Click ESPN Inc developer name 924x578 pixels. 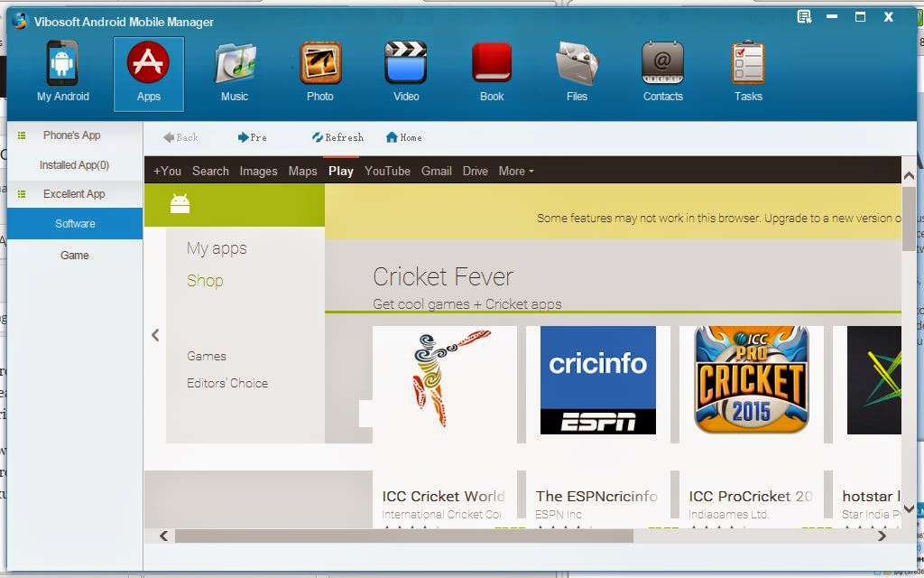(x=559, y=514)
